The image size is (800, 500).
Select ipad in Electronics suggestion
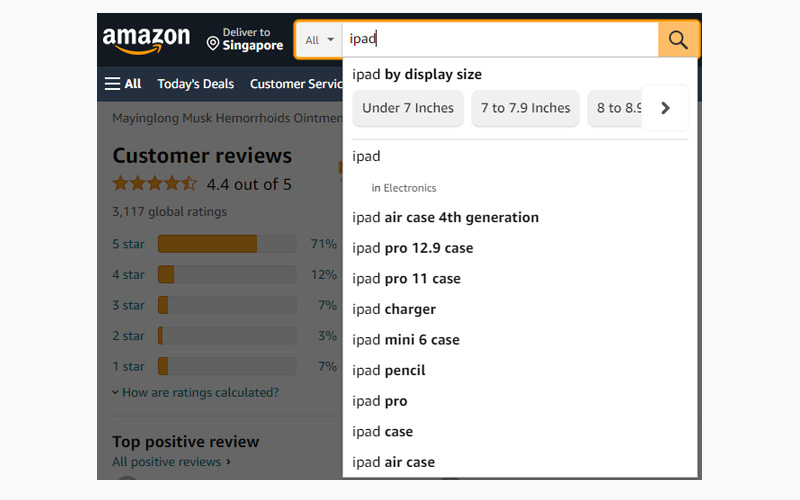[403, 187]
